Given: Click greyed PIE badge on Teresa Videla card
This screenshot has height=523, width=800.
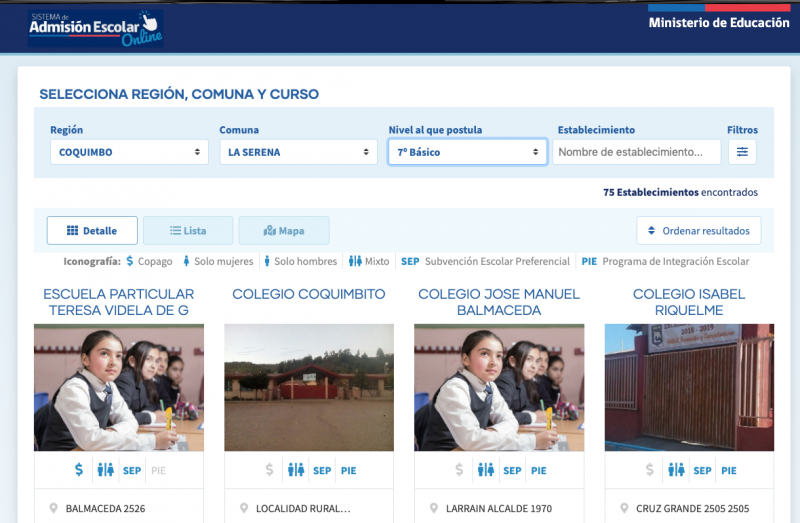Looking at the screenshot, I should coord(158,470).
